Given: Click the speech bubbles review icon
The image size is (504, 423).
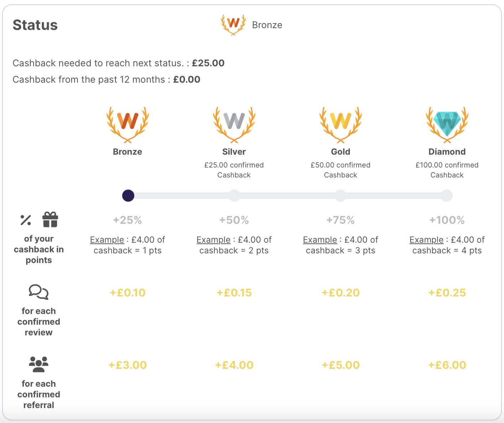Looking at the screenshot, I should 38,292.
